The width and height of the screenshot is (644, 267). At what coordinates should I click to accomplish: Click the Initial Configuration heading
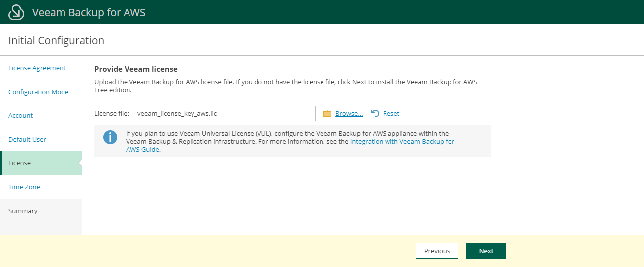pos(57,41)
